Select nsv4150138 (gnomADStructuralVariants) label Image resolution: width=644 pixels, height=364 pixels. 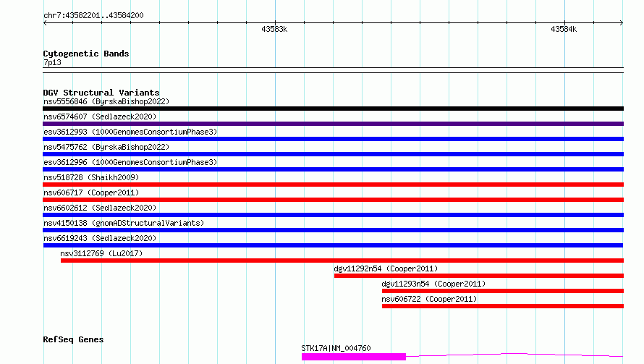tap(124, 223)
